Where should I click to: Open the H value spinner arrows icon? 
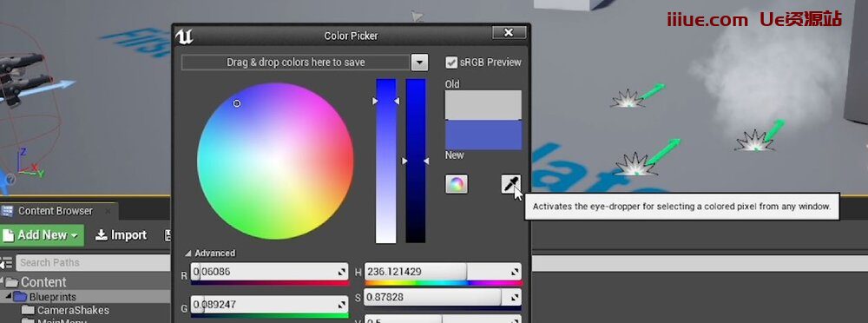[515, 272]
